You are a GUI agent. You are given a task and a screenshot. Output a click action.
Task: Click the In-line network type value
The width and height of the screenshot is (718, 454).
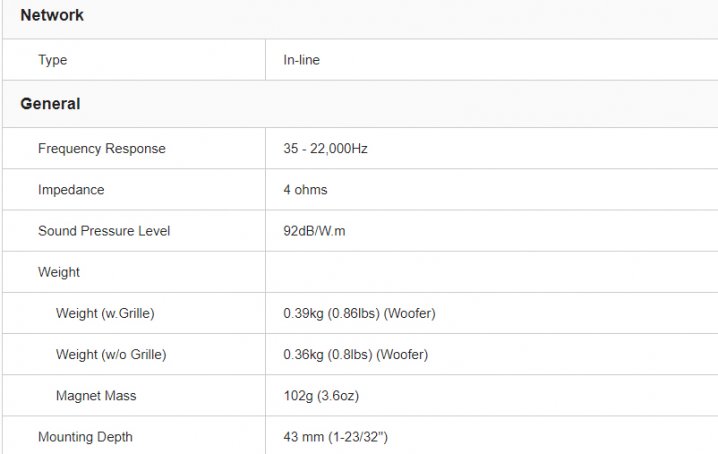pyautogui.click(x=301, y=60)
